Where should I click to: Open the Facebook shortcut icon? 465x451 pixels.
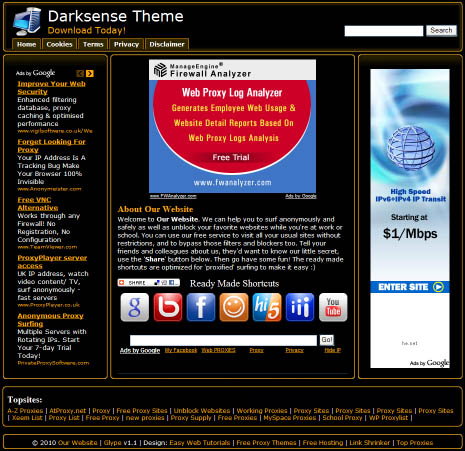pyautogui.click(x=201, y=307)
